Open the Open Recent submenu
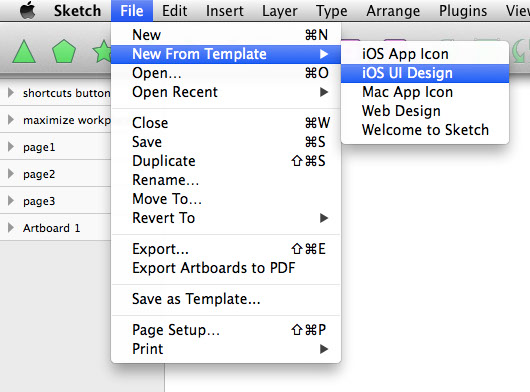The image size is (530, 392). (x=226, y=92)
